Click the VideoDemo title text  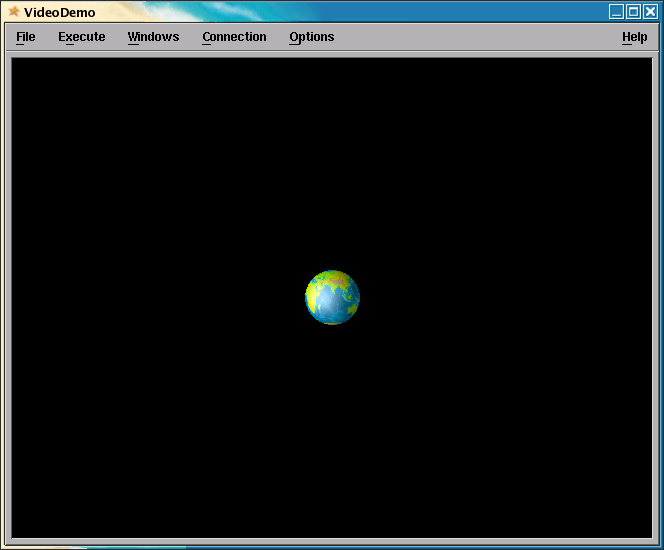tap(60, 13)
